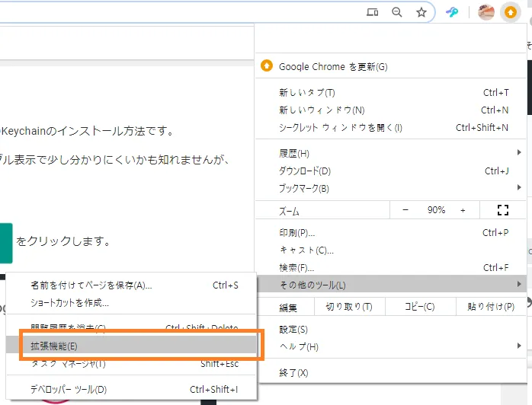Toggle fullscreen with the brackets icon
The width and height of the screenshot is (532, 405).
coord(502,210)
